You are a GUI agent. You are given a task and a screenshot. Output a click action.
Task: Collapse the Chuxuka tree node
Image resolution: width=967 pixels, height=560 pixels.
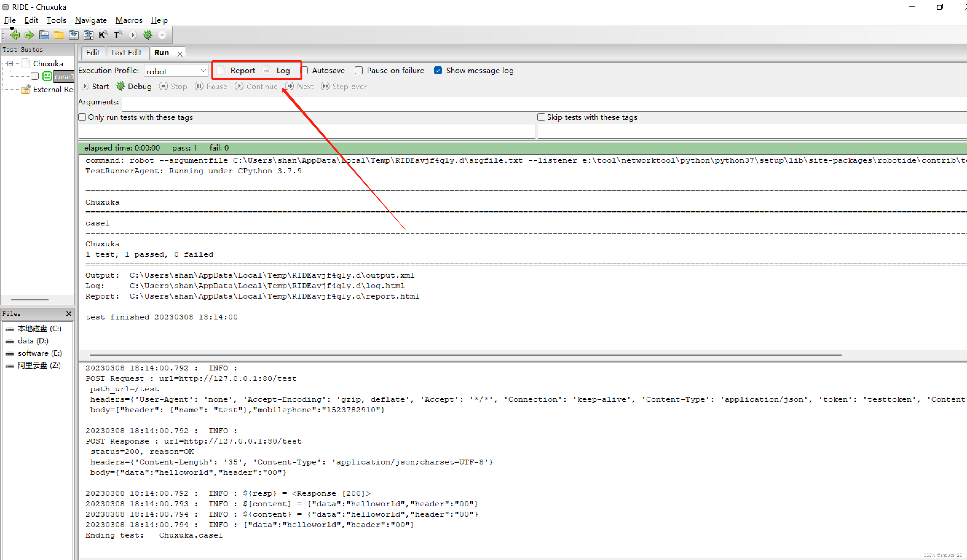[10, 64]
